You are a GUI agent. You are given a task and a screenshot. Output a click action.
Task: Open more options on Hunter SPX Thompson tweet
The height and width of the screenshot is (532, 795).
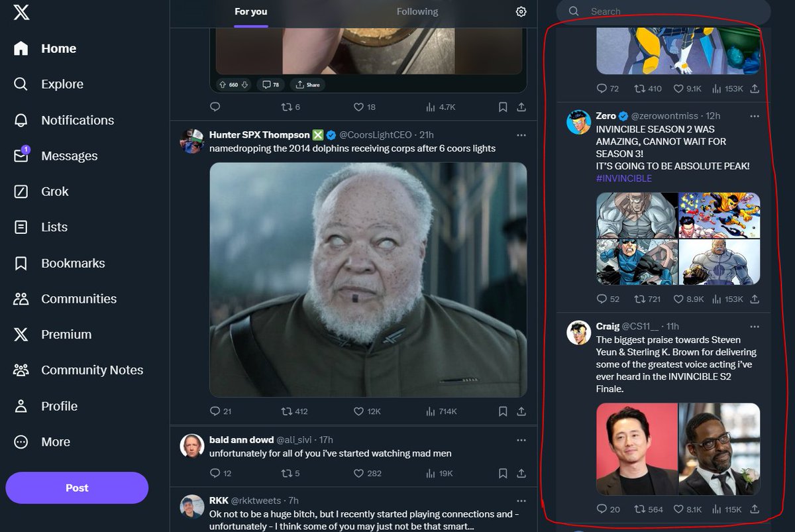point(521,135)
